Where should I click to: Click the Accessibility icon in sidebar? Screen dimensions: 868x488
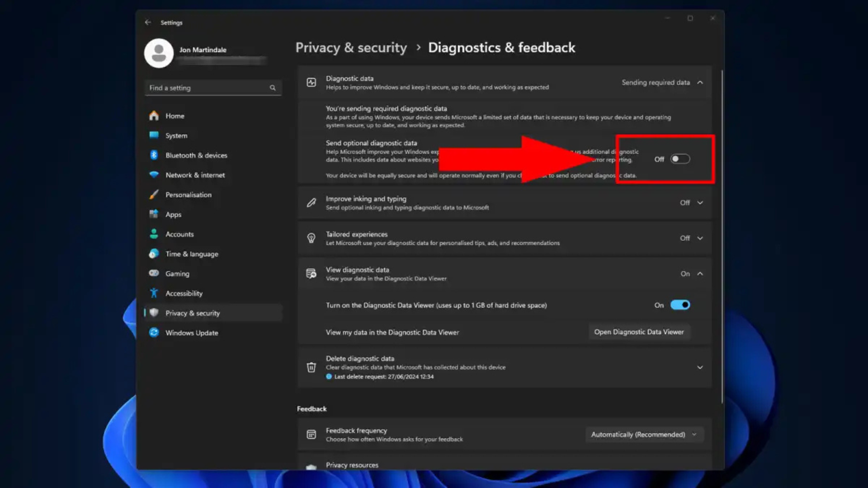click(x=154, y=293)
